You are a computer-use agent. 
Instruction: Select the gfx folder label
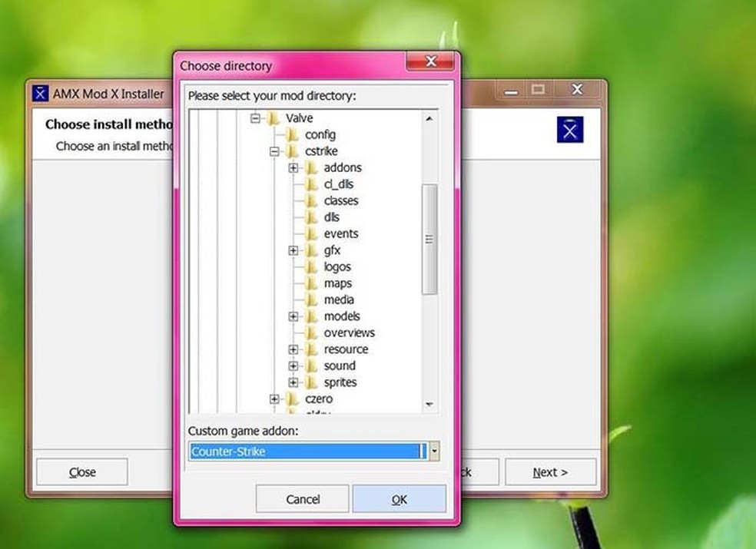pos(332,250)
